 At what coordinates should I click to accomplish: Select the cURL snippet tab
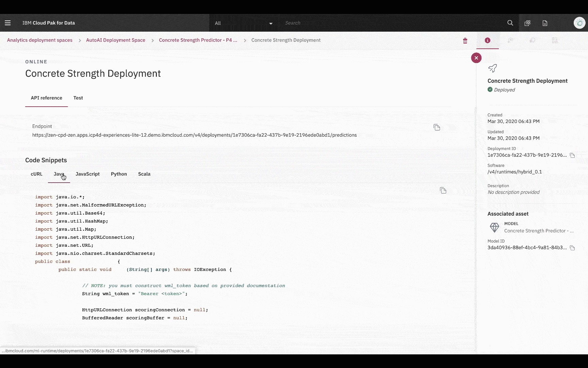(37, 174)
